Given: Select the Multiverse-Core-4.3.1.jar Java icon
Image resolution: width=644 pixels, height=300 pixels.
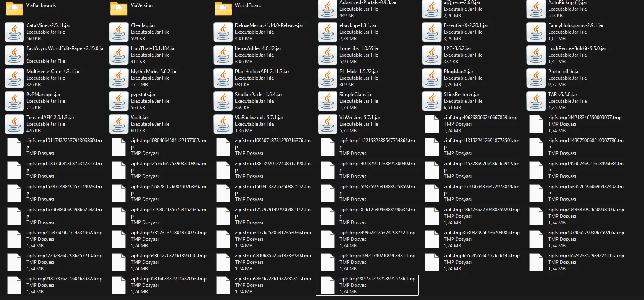Looking at the screenshot, I should tap(14, 78).
